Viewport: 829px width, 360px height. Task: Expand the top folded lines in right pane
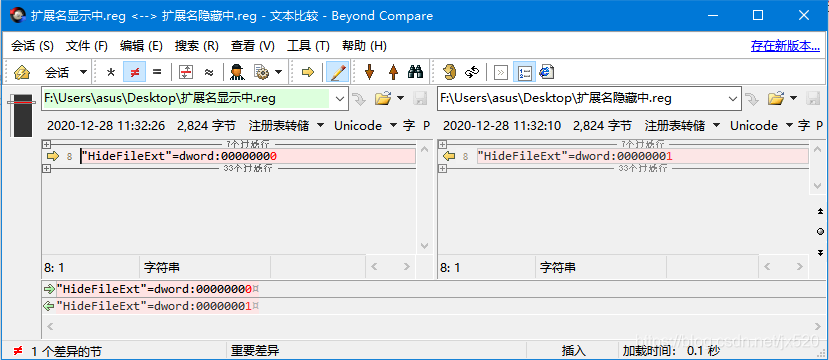pyautogui.click(x=443, y=144)
